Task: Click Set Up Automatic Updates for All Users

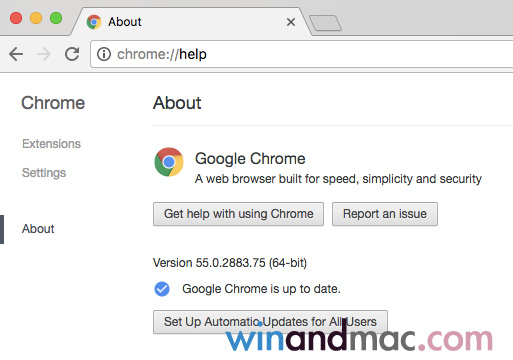Action: (x=270, y=322)
